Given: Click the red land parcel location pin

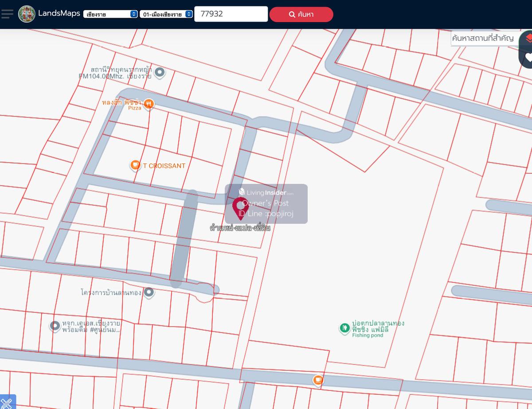Looking at the screenshot, I should coord(240,207).
